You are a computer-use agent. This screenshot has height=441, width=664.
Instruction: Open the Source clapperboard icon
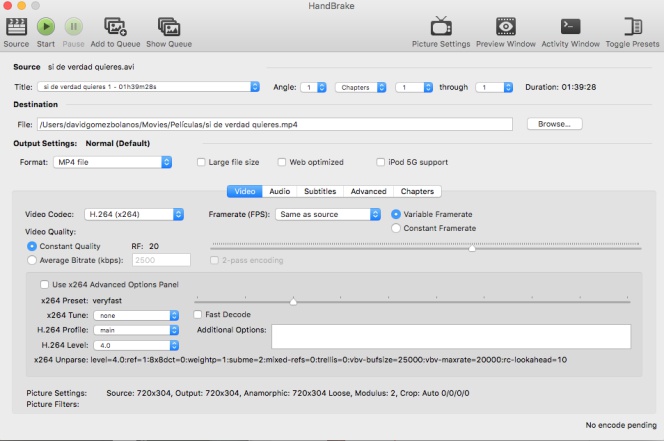coord(16,27)
